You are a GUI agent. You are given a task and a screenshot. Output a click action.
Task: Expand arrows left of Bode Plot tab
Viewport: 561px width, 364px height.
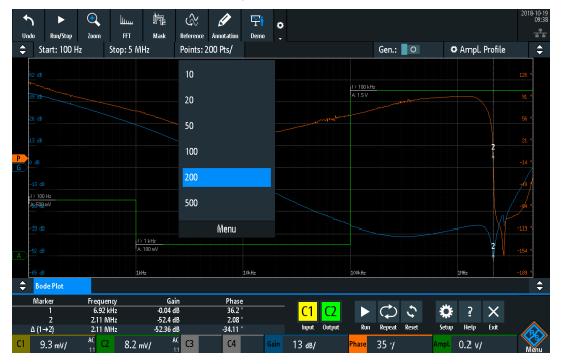[x=23, y=286]
